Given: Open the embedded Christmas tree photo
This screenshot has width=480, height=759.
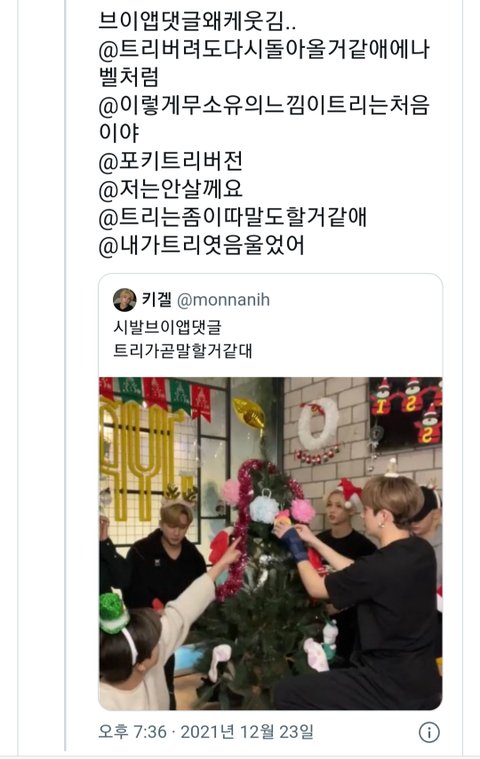Looking at the screenshot, I should 270,543.
